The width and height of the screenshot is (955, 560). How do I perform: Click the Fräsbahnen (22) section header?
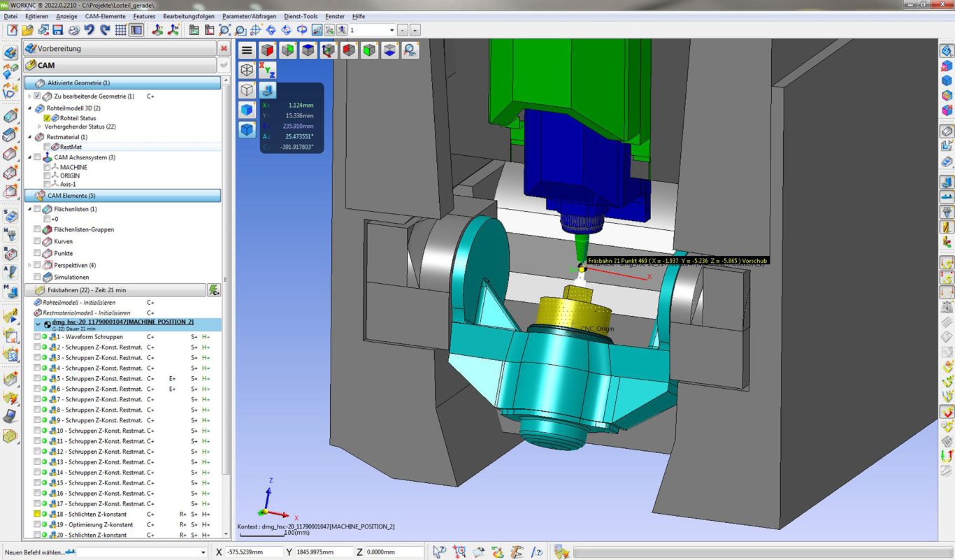115,289
